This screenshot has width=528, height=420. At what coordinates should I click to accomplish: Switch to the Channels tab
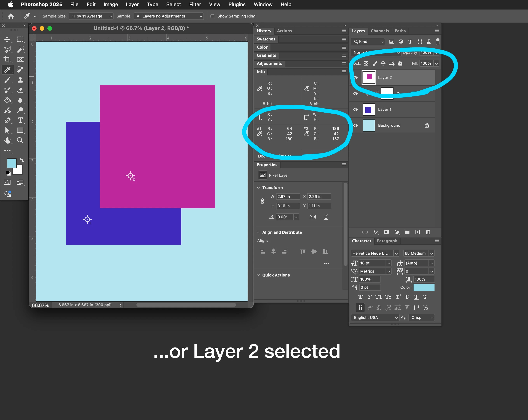click(380, 31)
